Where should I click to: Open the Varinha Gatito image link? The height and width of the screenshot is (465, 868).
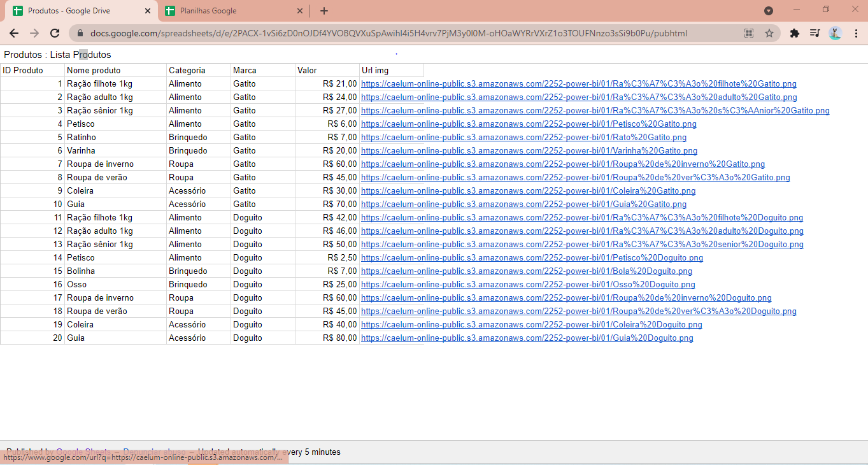pyautogui.click(x=529, y=150)
